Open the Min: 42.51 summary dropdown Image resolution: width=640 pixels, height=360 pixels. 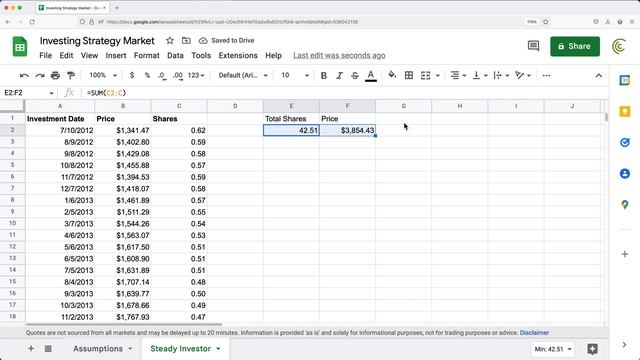click(x=553, y=349)
